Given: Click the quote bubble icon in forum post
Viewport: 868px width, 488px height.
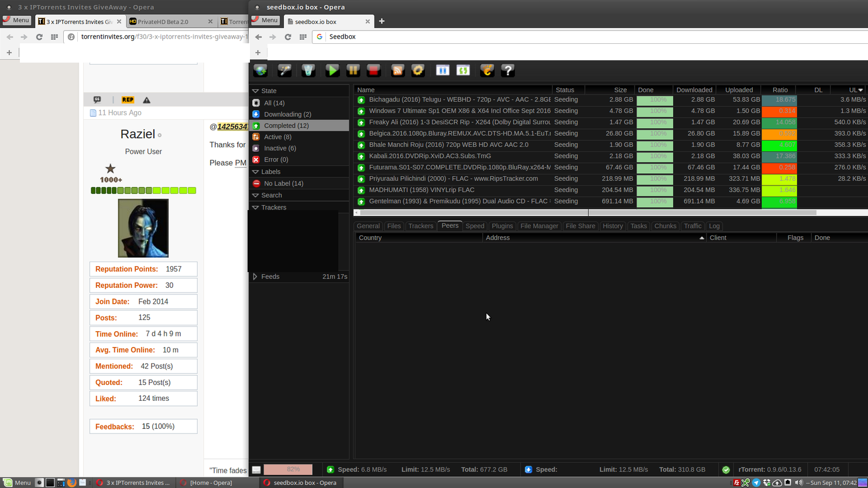Looking at the screenshot, I should click(97, 100).
